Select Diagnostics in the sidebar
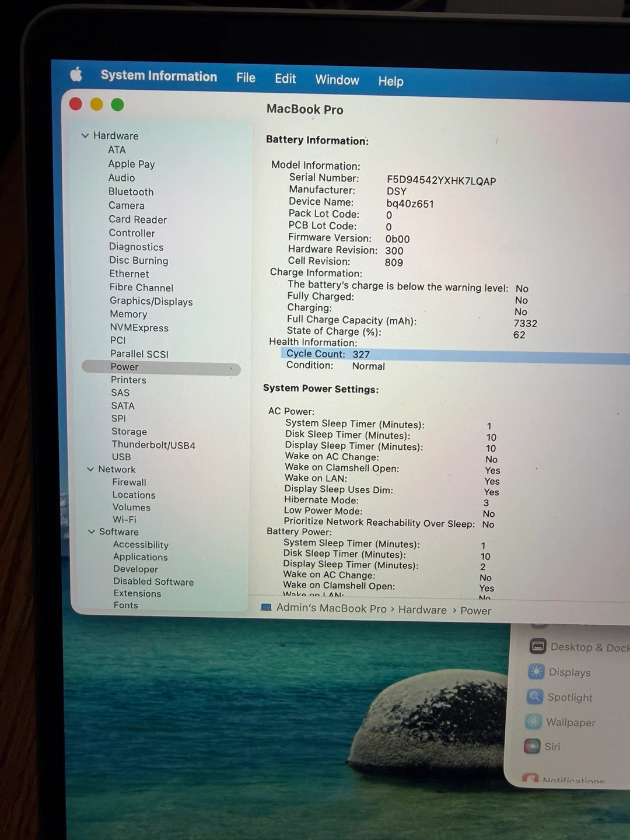630x840 pixels. (136, 247)
